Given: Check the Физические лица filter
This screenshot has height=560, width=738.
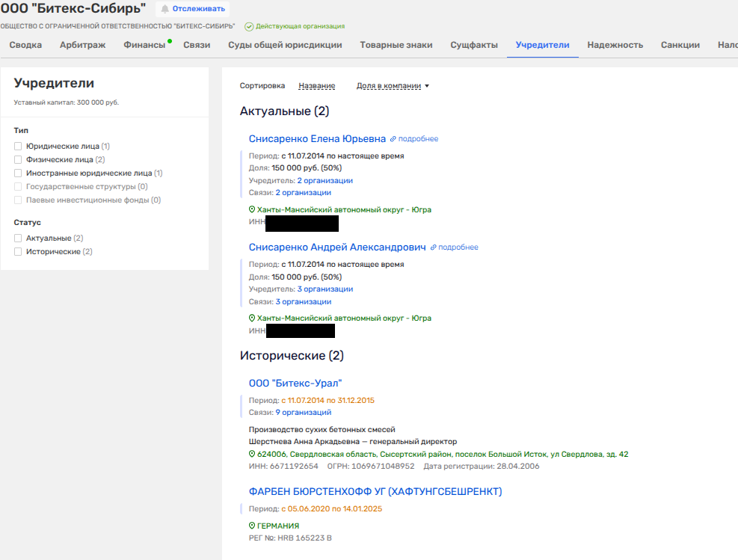Looking at the screenshot, I should click(x=18, y=160).
